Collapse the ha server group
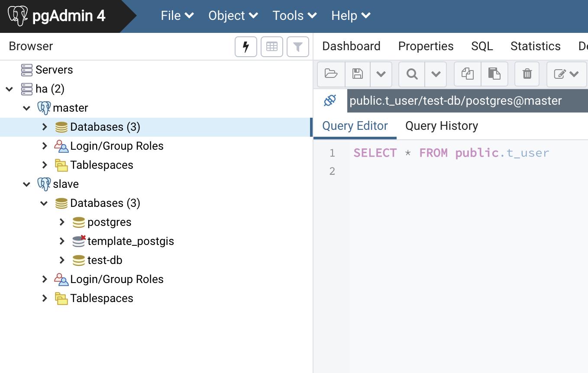 coord(10,89)
